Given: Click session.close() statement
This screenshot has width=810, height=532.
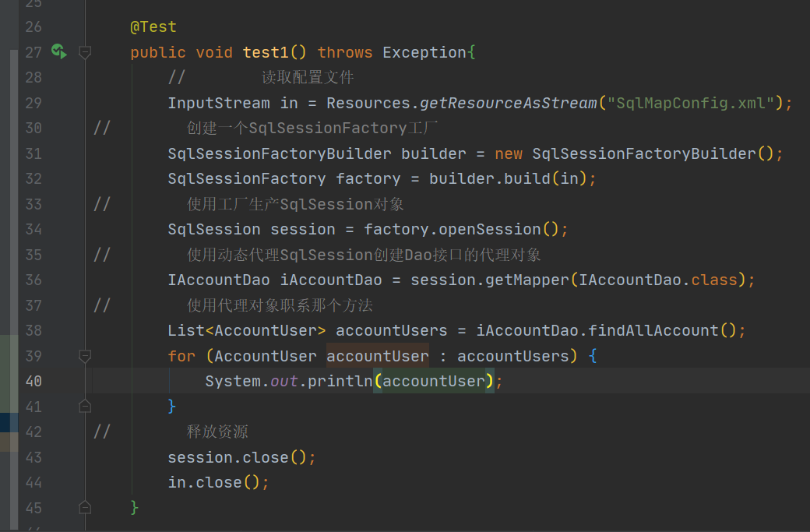Looking at the screenshot, I should pyautogui.click(x=241, y=458).
